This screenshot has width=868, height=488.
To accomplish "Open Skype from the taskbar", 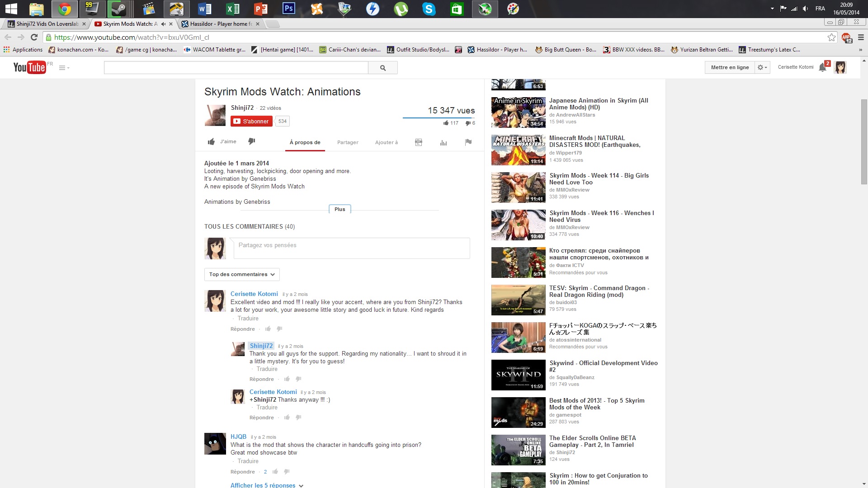I will (429, 9).
